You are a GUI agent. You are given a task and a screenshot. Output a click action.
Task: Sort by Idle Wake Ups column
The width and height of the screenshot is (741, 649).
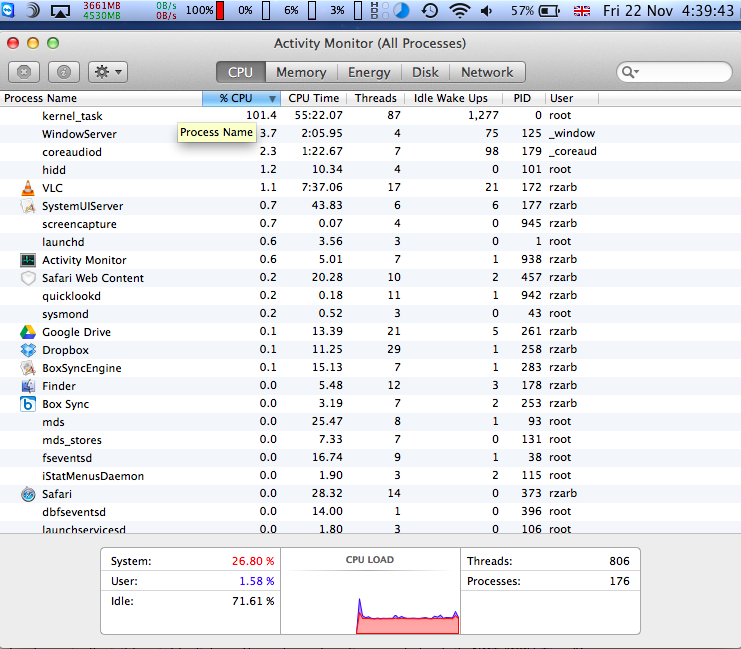point(451,98)
